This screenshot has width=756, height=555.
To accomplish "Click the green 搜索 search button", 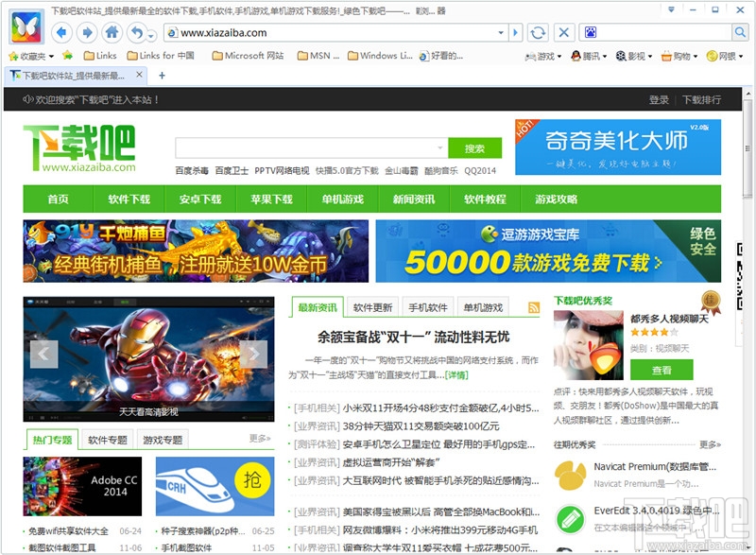I will coord(475,148).
